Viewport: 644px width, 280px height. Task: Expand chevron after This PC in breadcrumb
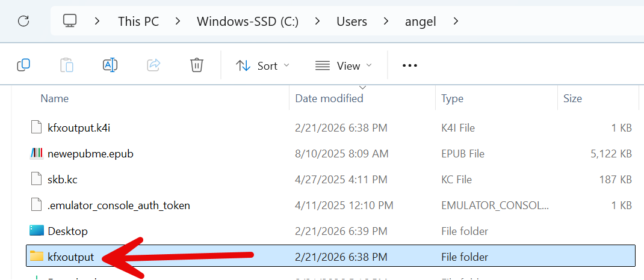tap(178, 22)
